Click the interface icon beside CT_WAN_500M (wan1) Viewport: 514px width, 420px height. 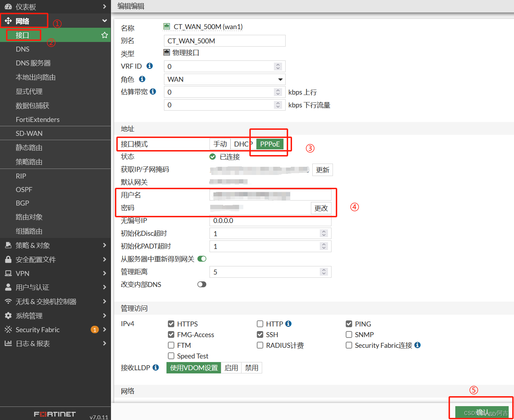166,26
